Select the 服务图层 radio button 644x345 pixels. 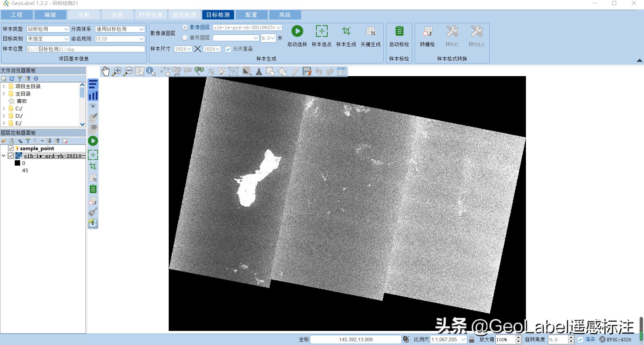[185, 38]
